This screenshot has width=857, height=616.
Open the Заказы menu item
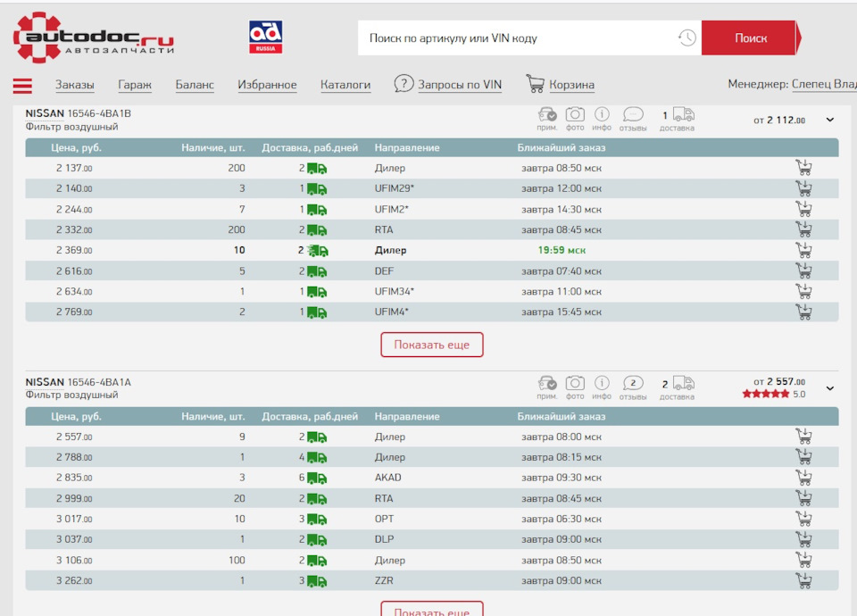(x=74, y=85)
